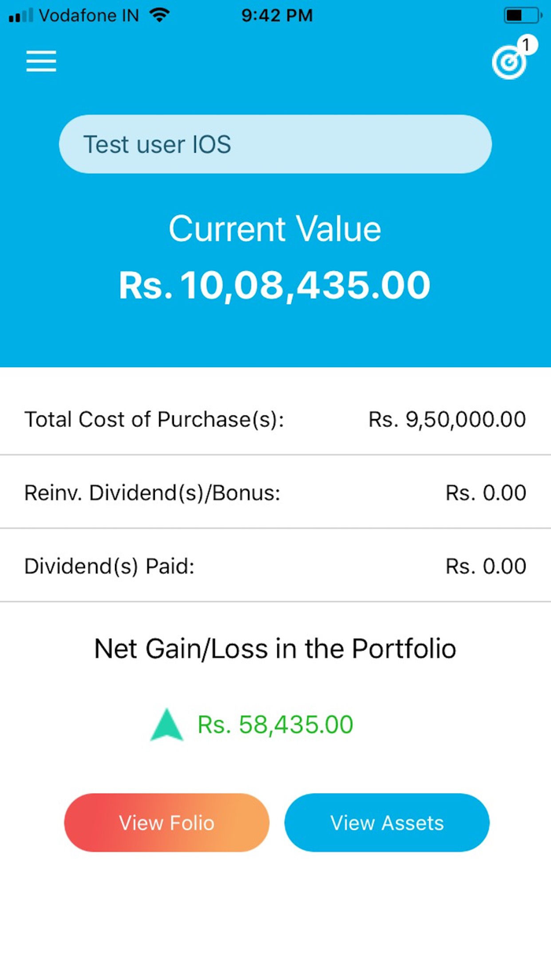The width and height of the screenshot is (551, 980).
Task: Select the Rs. 9,50,000.00 purchase cost value
Action: coord(446,419)
